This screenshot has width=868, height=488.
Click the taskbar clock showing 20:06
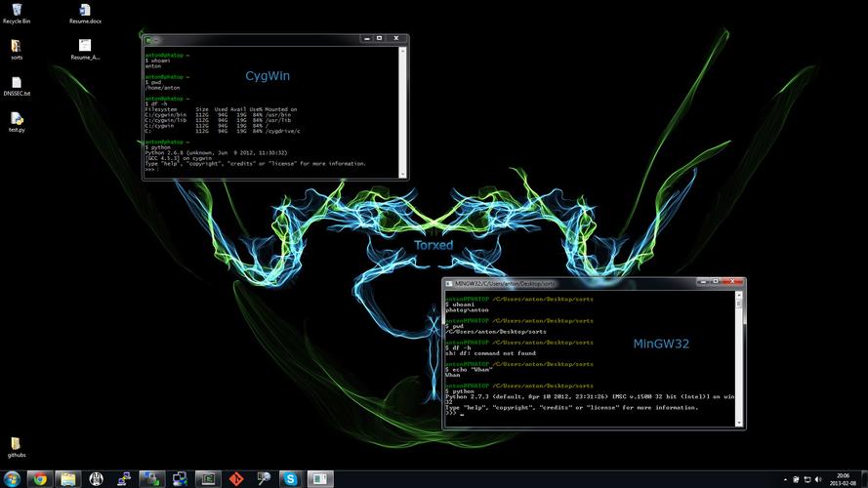[843, 479]
